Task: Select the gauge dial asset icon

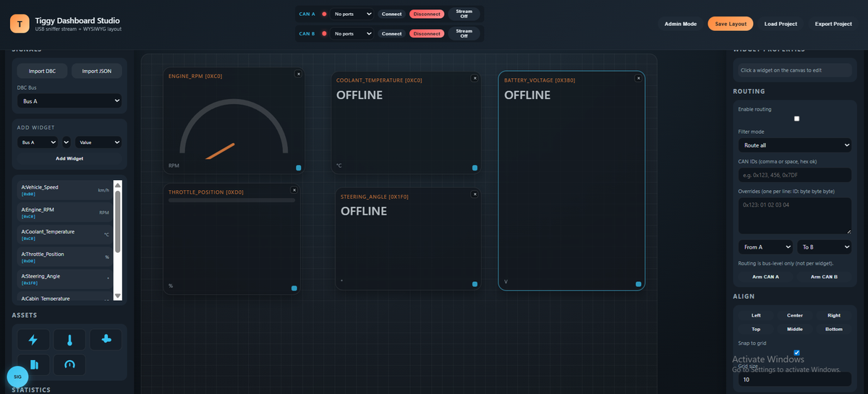Action: point(69,364)
